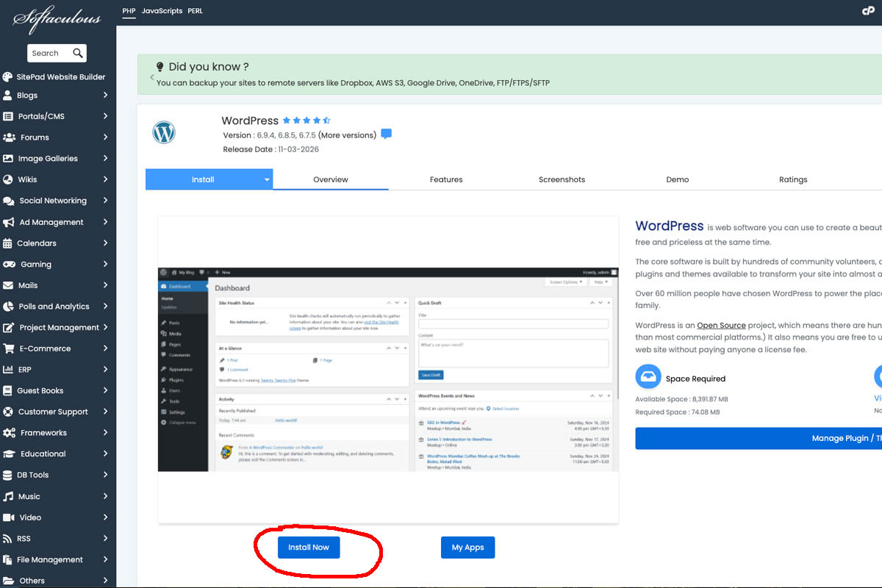Viewport: 882px width, 588px height.
Task: Click the Educational graduation cap icon
Action: tap(10, 454)
